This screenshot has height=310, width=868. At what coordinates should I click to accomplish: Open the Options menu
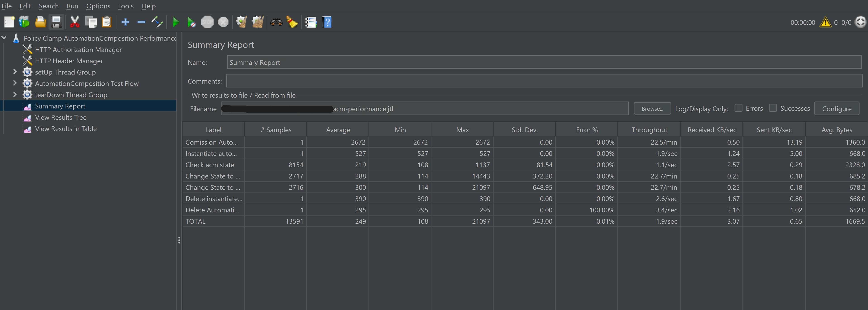(98, 6)
